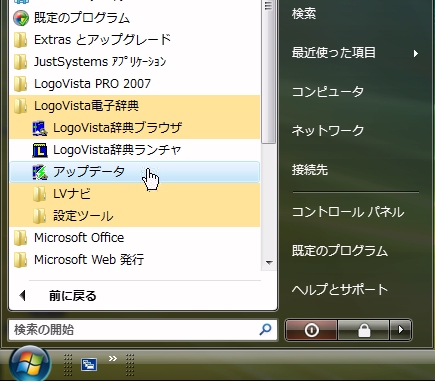Lock the computer with the padlock button
The height and width of the screenshot is (382, 435).
(x=364, y=330)
